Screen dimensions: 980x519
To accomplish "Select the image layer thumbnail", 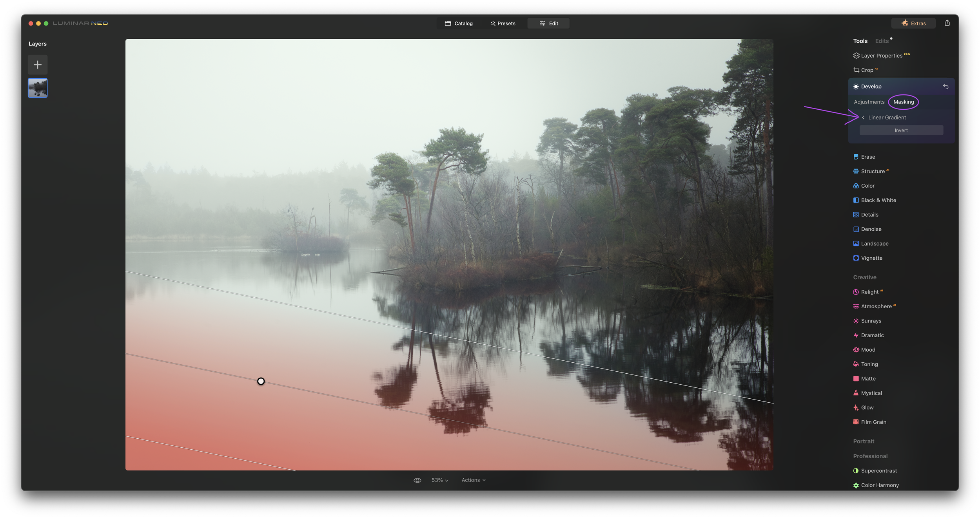I will [38, 88].
